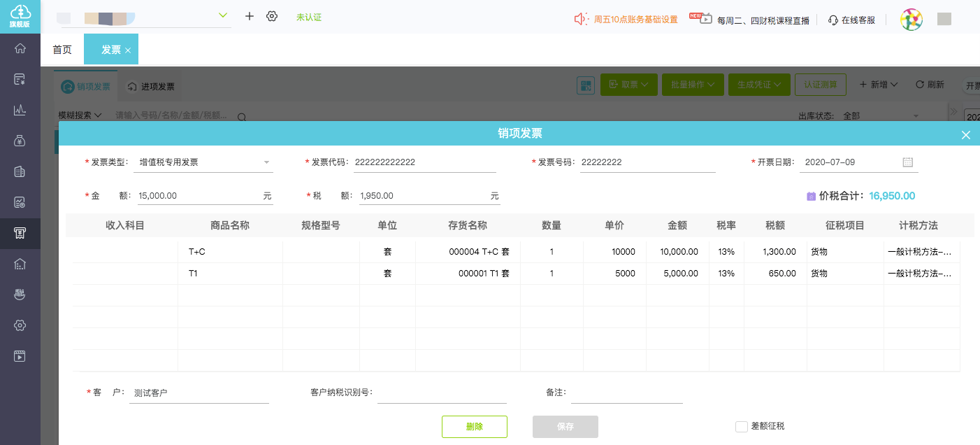
Task: Click the plus icon in top bar
Action: (x=249, y=16)
